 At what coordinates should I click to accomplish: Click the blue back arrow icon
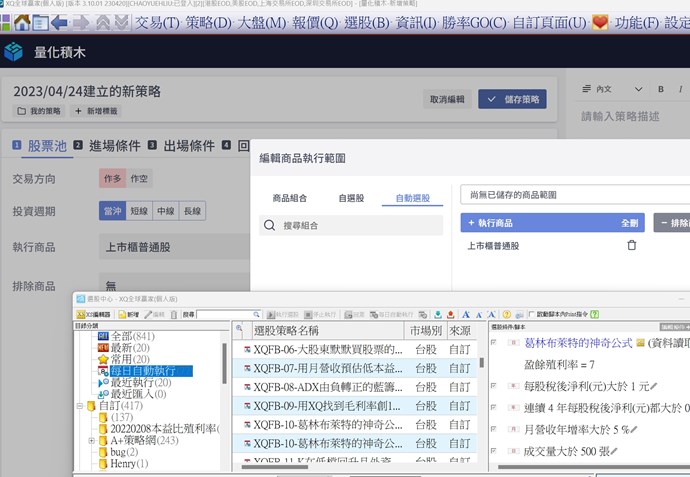point(58,21)
